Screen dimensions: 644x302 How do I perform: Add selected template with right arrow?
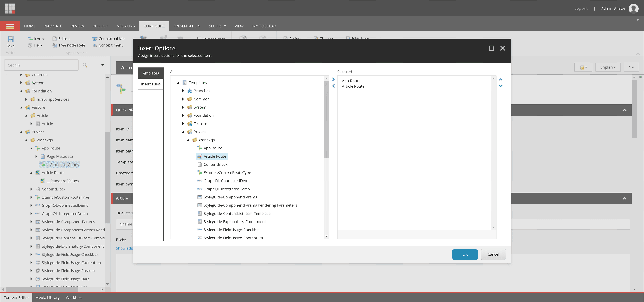point(333,79)
